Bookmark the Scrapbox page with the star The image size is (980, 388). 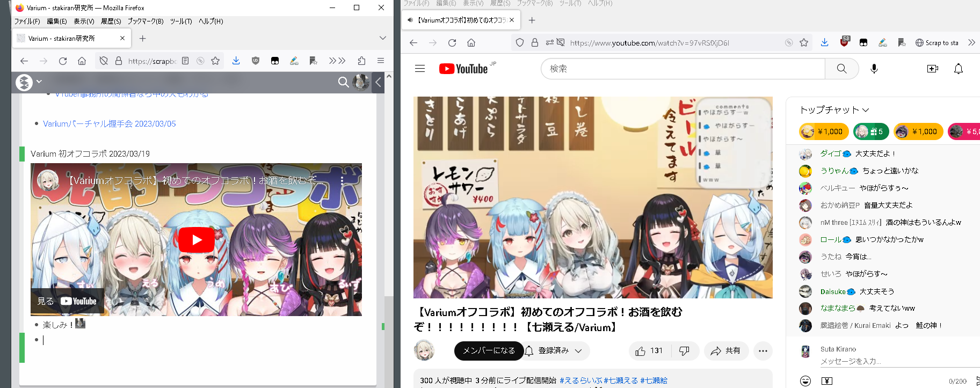[215, 61]
